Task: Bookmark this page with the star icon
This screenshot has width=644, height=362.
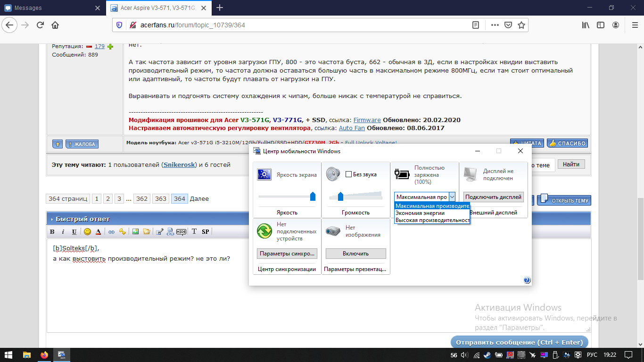Action: point(521,25)
